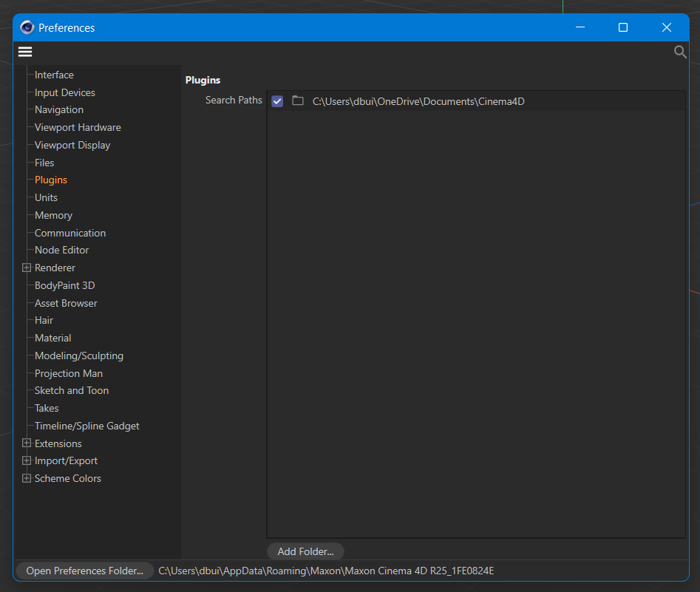700x592 pixels.
Task: Expand the Extensions tree node
Action: (27, 443)
